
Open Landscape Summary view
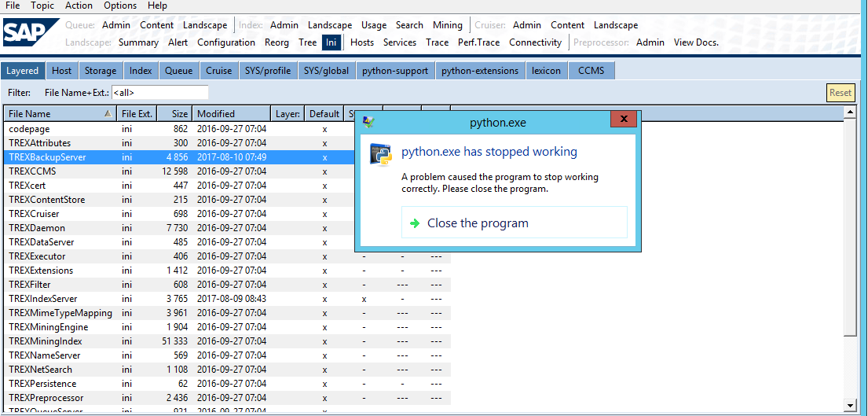tap(138, 42)
